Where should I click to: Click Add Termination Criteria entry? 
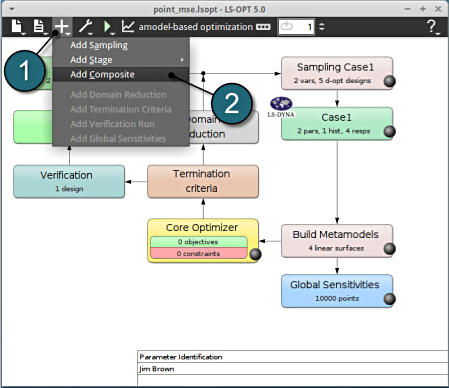click(121, 109)
